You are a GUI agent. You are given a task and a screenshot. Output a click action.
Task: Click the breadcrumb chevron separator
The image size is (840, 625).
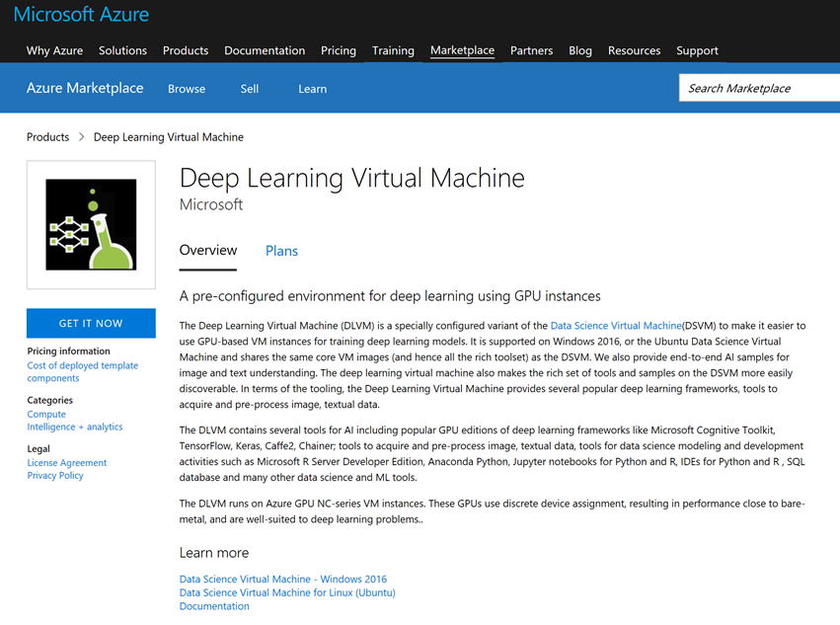81,137
